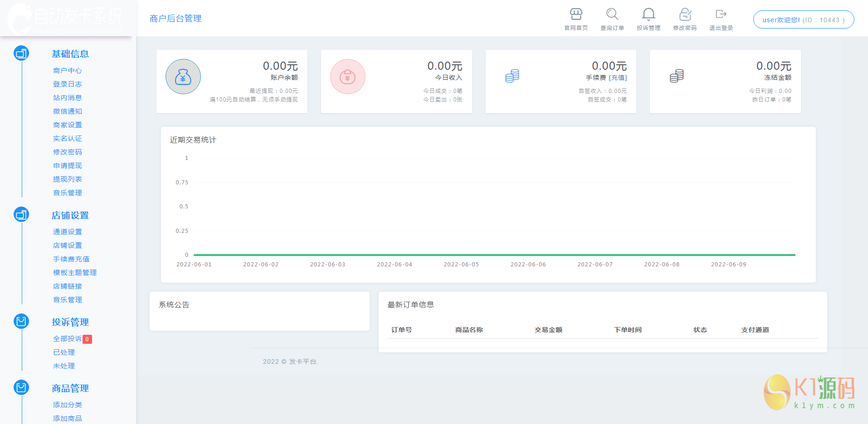Expand the 店铺设置 sidebar section

[70, 216]
